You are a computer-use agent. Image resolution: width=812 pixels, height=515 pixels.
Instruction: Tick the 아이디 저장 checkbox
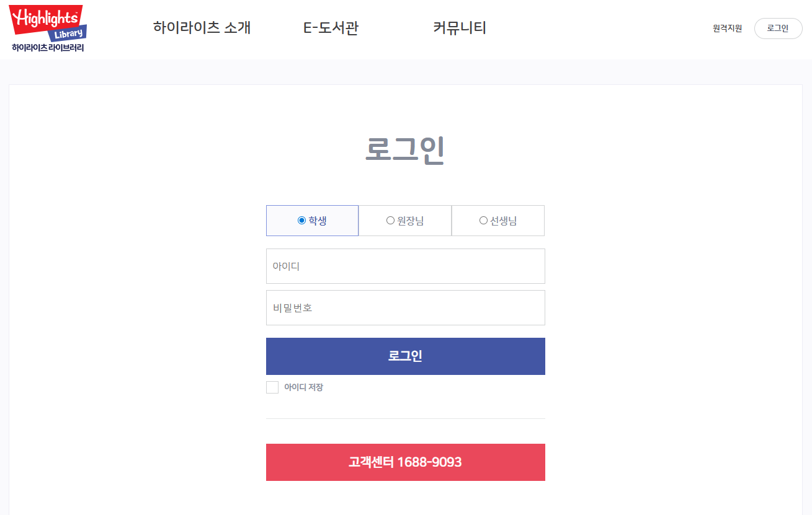tap(272, 387)
